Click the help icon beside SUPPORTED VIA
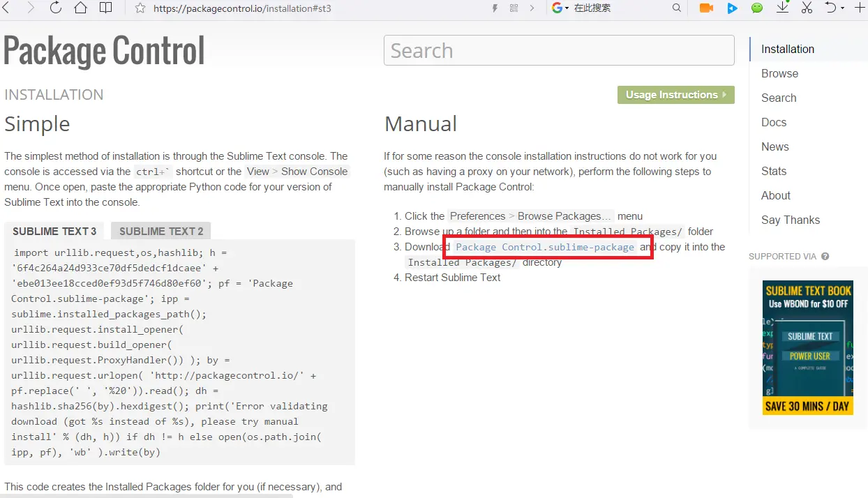 (x=825, y=257)
